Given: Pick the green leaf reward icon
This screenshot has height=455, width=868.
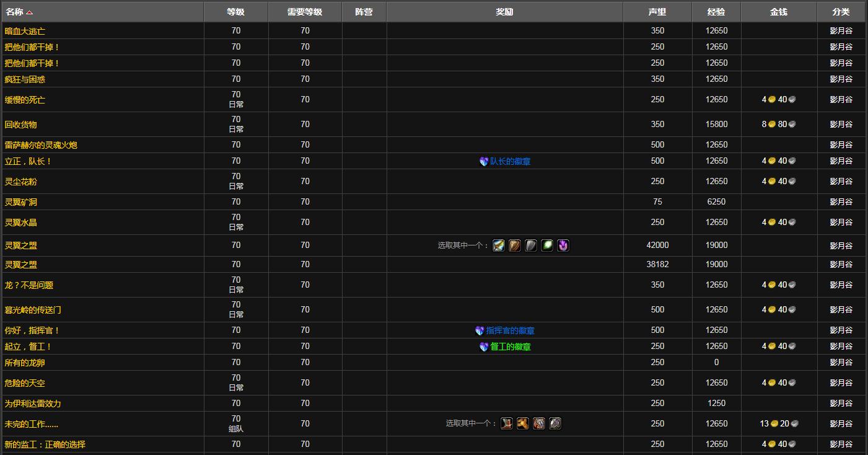Looking at the screenshot, I should pyautogui.click(x=547, y=245).
